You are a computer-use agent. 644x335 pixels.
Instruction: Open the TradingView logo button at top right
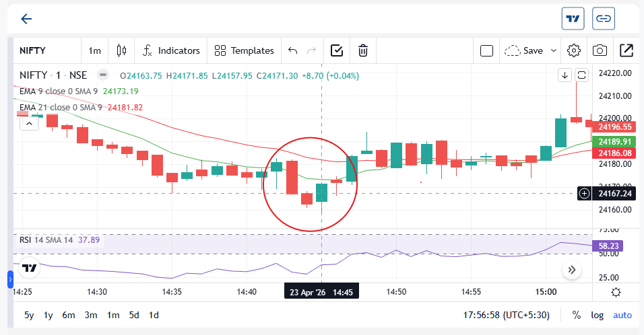pos(573,18)
